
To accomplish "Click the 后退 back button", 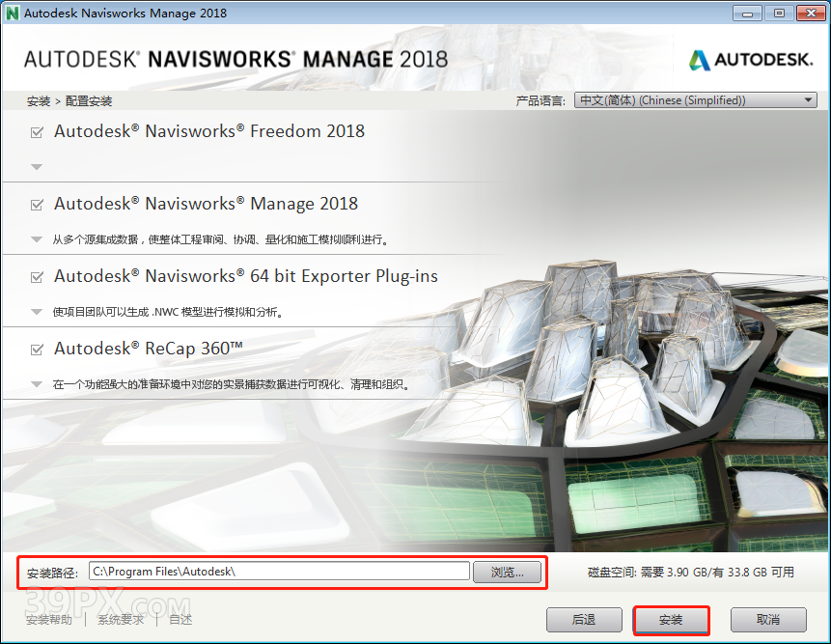I will 583,620.
